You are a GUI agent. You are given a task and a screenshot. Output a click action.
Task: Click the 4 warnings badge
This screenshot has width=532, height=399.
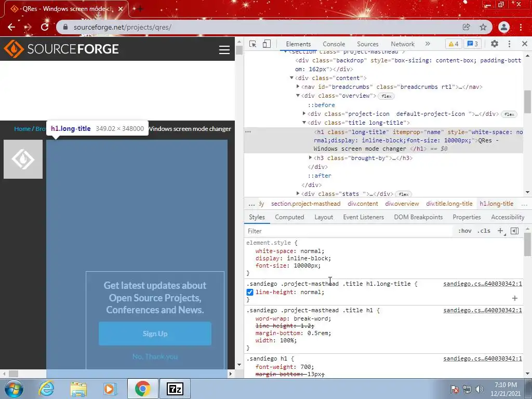click(x=453, y=44)
